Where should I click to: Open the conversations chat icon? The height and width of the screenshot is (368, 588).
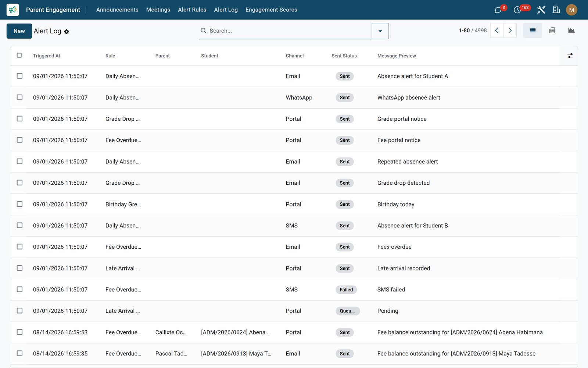click(x=498, y=10)
